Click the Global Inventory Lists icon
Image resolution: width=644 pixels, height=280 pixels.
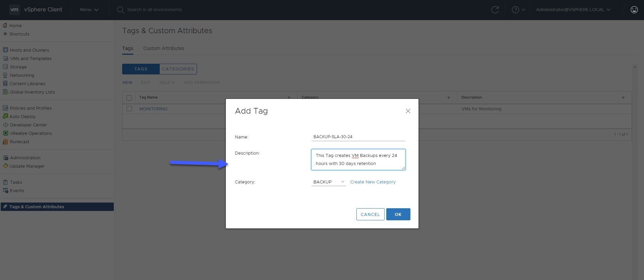click(x=5, y=92)
